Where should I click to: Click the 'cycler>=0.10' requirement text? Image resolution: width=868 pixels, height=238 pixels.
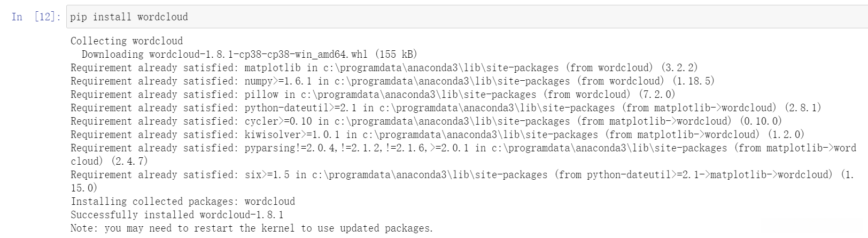tap(278, 121)
